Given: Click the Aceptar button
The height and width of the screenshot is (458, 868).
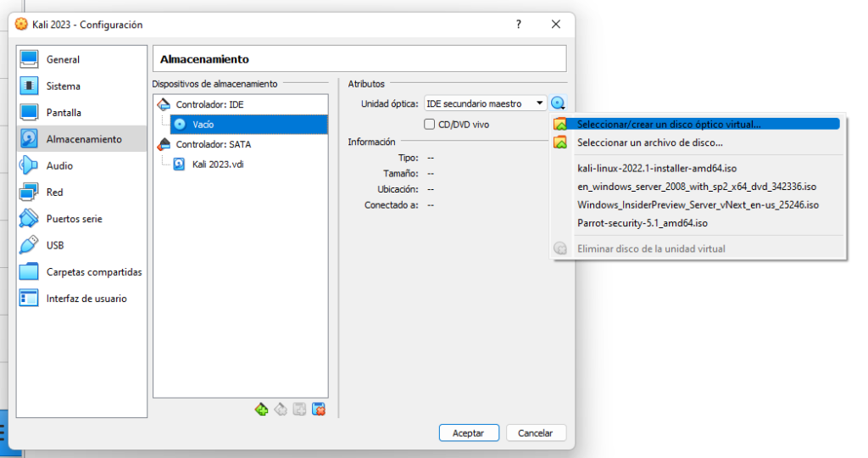Looking at the screenshot, I should pos(469,433).
